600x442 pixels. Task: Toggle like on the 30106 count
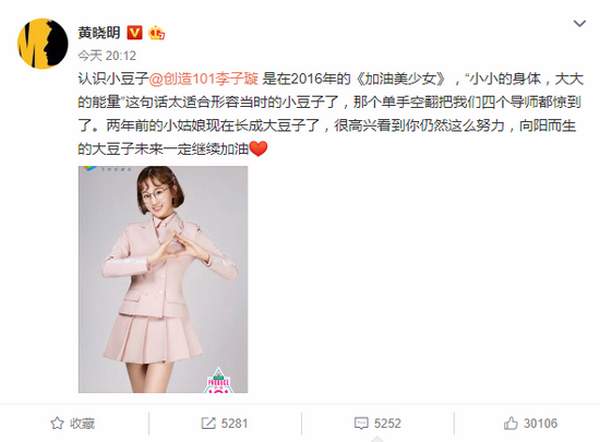(531, 423)
